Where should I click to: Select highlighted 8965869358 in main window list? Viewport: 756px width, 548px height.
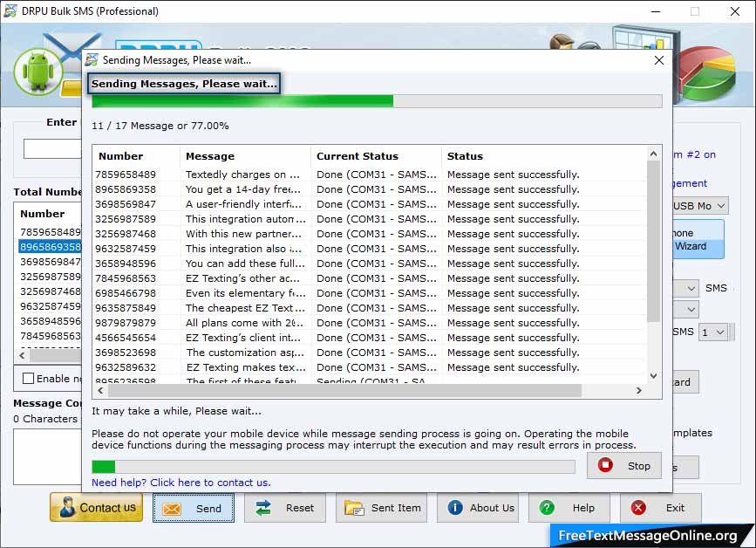(x=51, y=247)
